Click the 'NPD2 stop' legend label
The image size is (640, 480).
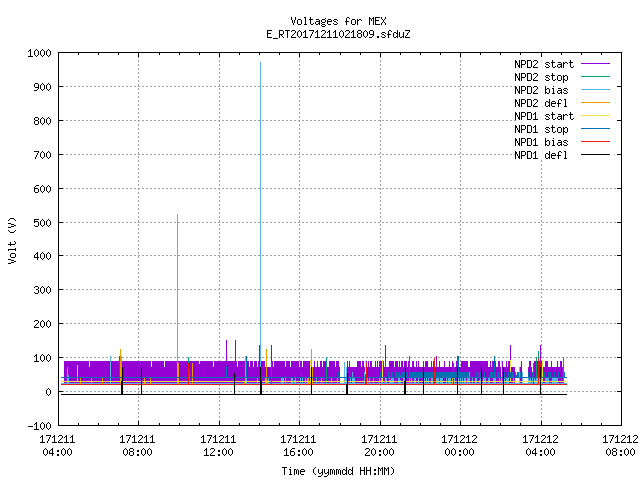click(x=541, y=77)
